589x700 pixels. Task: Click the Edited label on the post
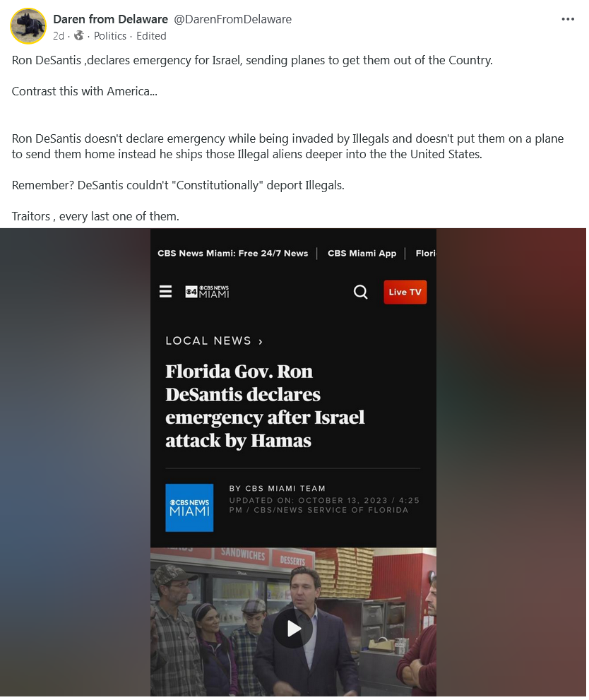[x=151, y=36]
